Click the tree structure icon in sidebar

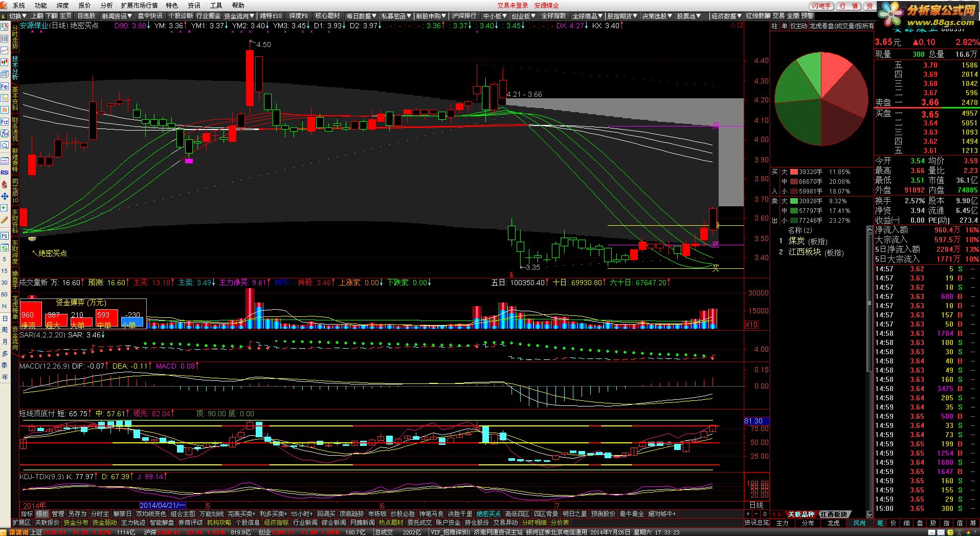point(5,98)
